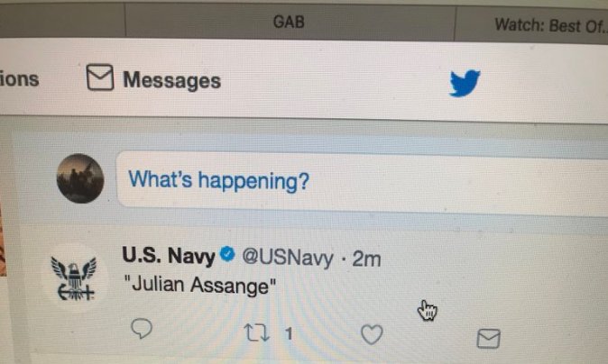Visit the @USNavy handle link
The height and width of the screenshot is (364, 608).
click(285, 259)
